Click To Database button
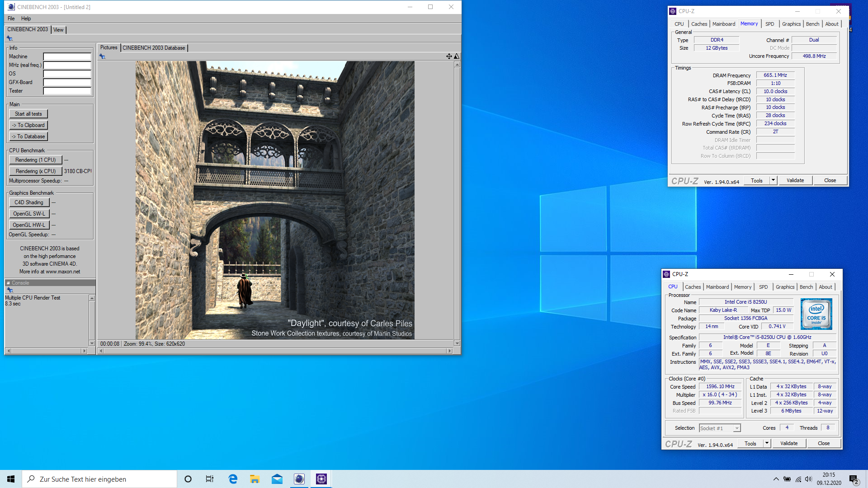 28,136
